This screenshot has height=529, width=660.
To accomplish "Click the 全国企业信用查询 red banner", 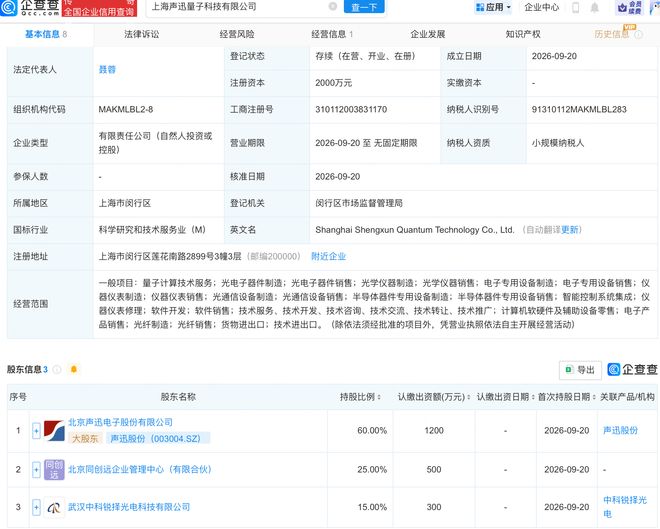I will coord(99,8).
